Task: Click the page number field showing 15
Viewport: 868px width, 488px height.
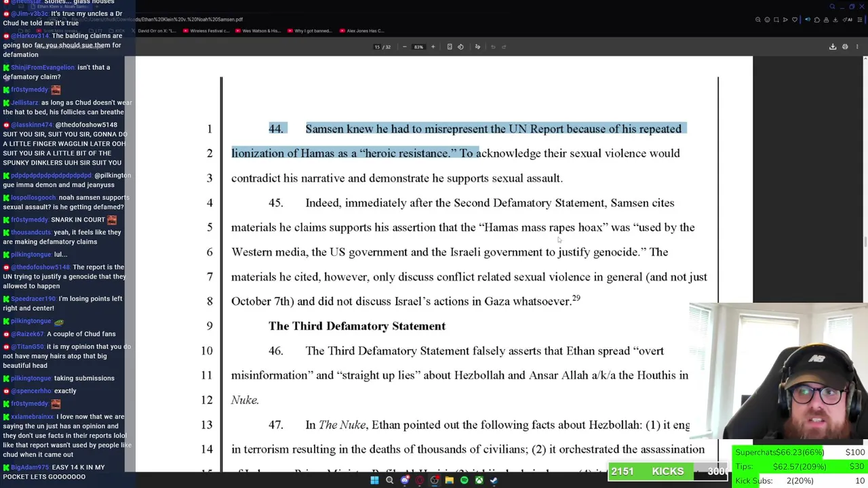Action: click(378, 47)
